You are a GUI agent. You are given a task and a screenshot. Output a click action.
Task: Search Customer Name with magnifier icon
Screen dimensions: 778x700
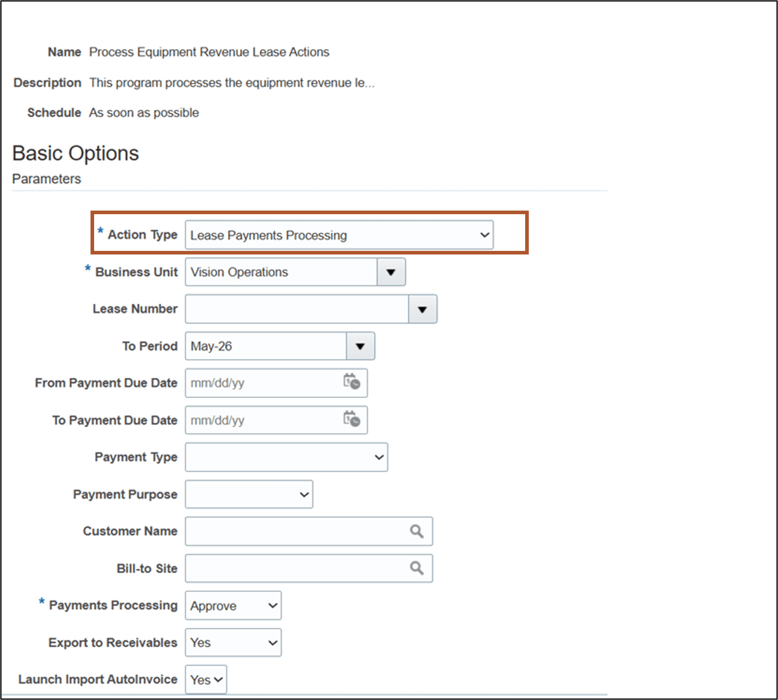(417, 531)
